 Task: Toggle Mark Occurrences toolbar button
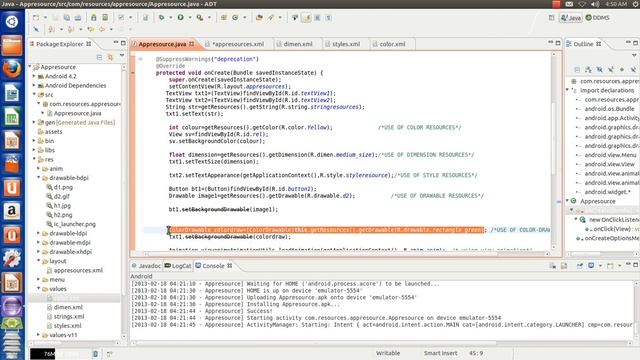306,18
